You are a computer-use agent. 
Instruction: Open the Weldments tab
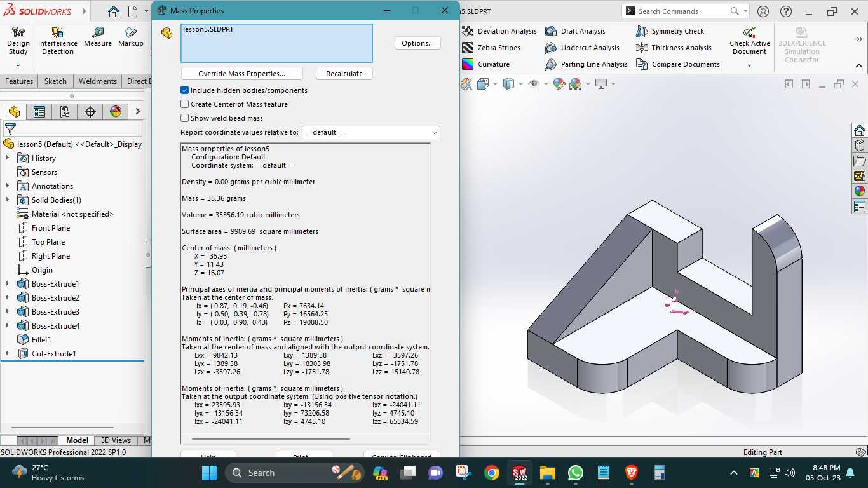tap(98, 81)
